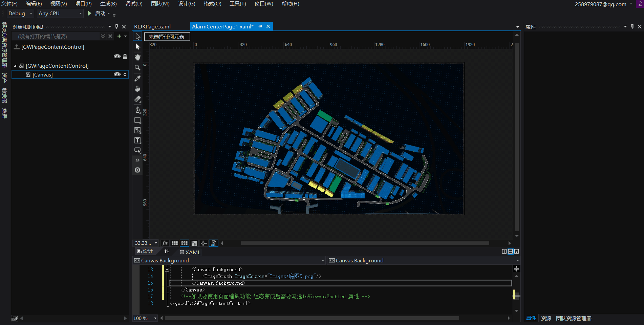This screenshot has width=644, height=325.
Task: Toggle the lock-all padlock icon
Action: click(x=125, y=57)
